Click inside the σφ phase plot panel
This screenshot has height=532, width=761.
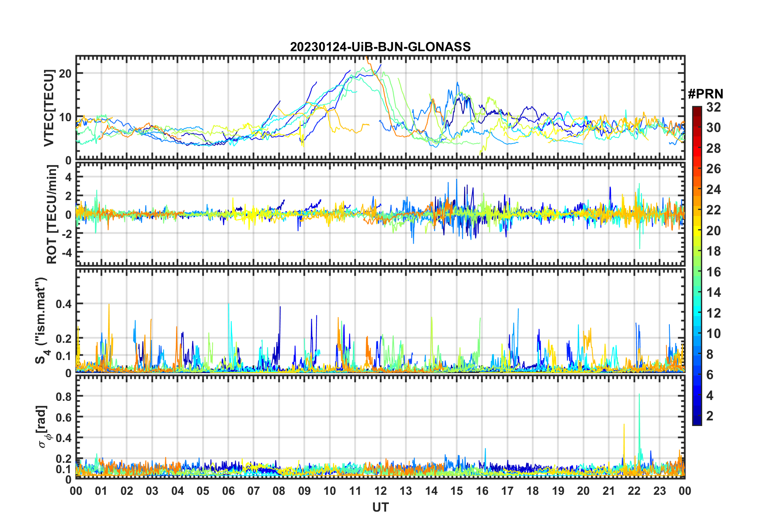click(x=380, y=426)
